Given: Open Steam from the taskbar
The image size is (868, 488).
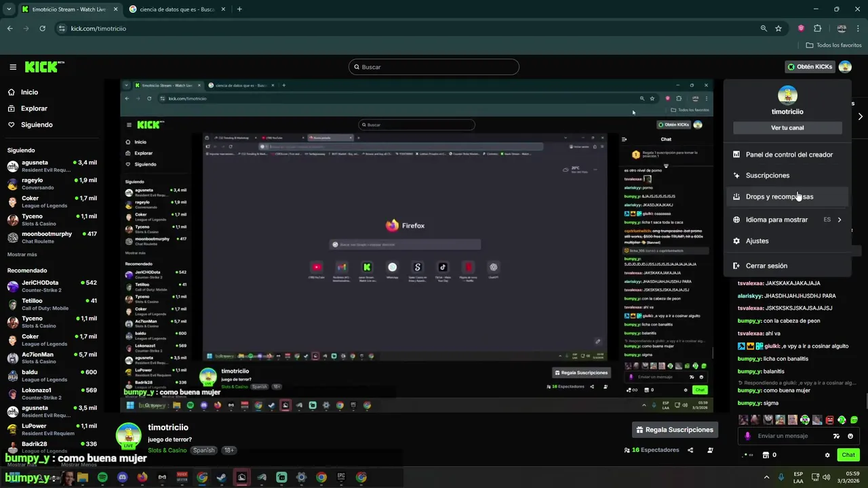Looking at the screenshot, I should pos(222,477).
